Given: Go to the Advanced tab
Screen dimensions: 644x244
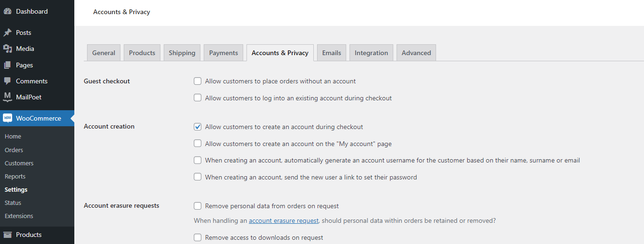Looking at the screenshot, I should tap(416, 53).
